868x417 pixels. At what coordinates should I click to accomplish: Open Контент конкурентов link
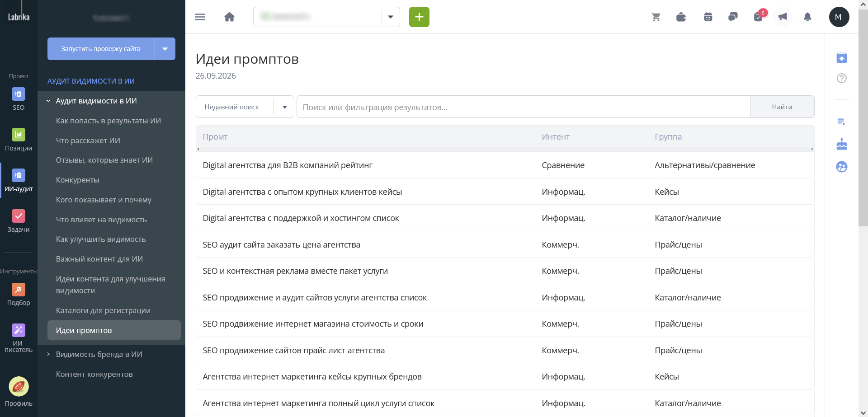94,374
